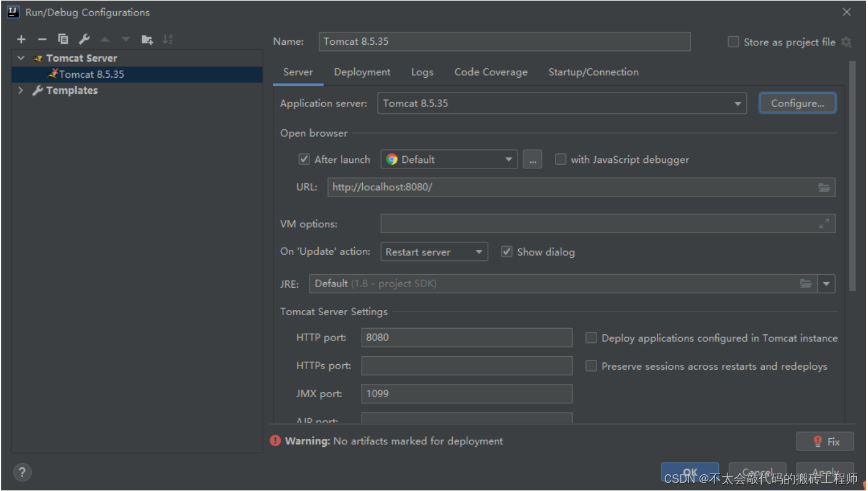Click the VM options input field
The image size is (868, 491).
608,224
